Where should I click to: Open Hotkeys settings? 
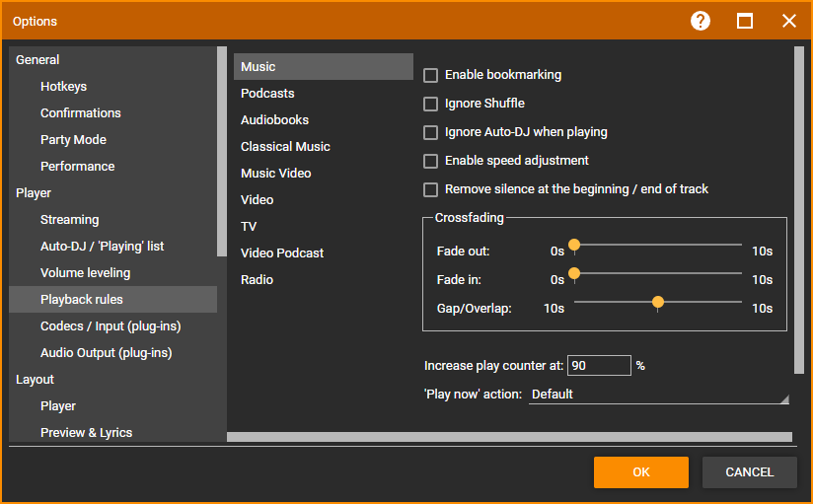point(113,87)
